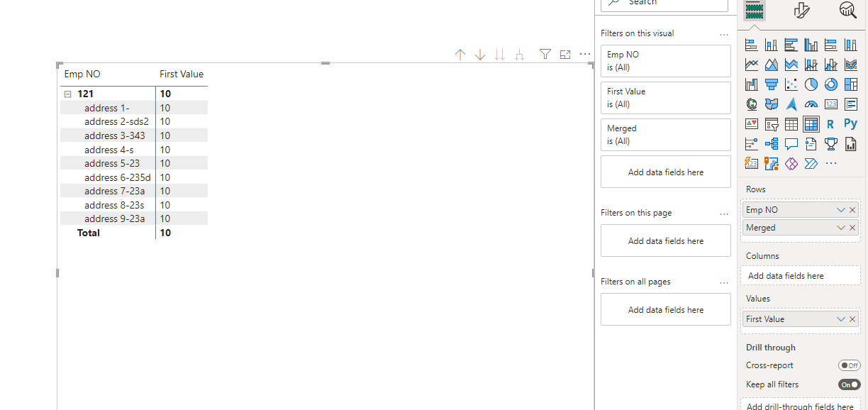This screenshot has height=410, width=868.
Task: Open Filters on this page options
Action: tap(724, 213)
